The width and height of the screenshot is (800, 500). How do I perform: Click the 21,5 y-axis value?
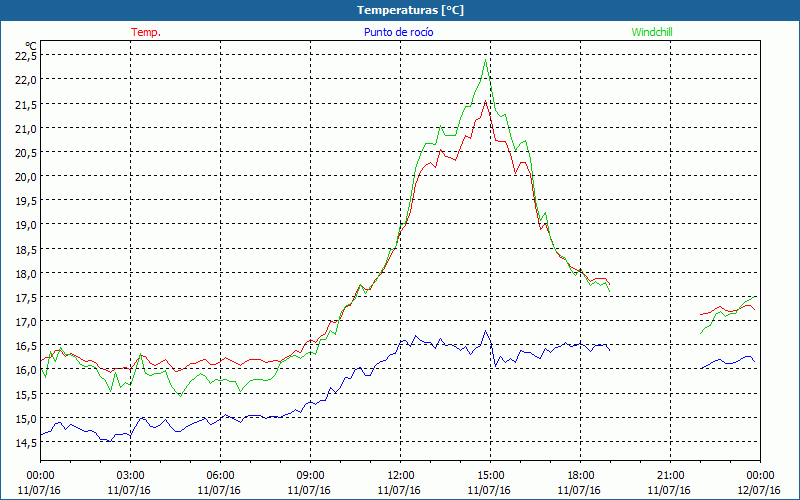[27, 104]
